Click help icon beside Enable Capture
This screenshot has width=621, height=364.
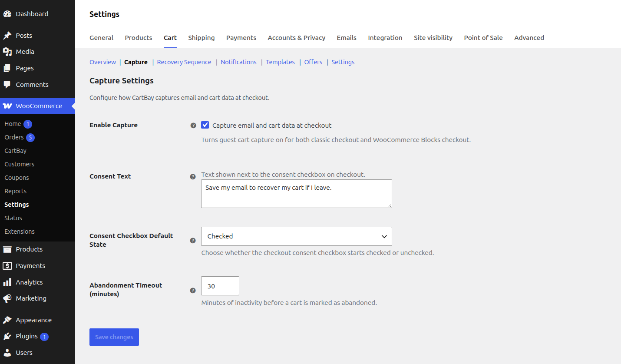coord(193,126)
